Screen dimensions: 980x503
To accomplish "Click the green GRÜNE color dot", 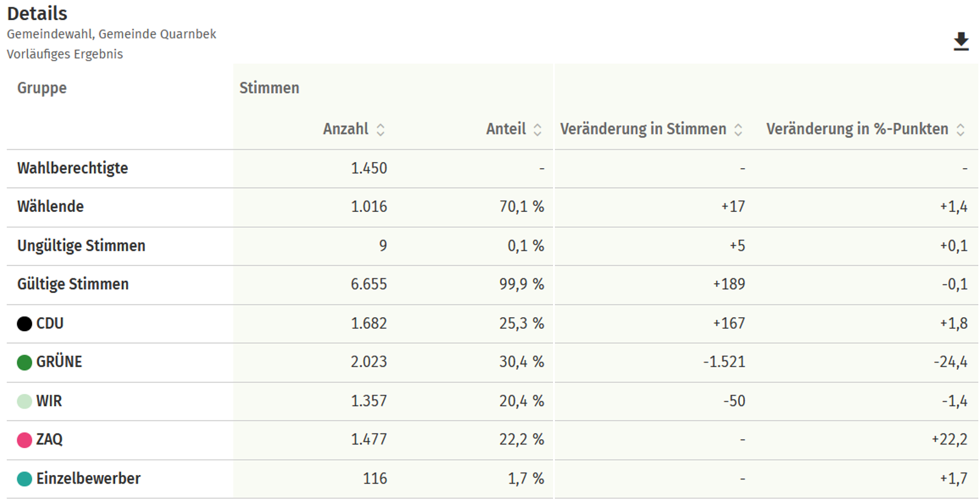I will click(x=24, y=362).
